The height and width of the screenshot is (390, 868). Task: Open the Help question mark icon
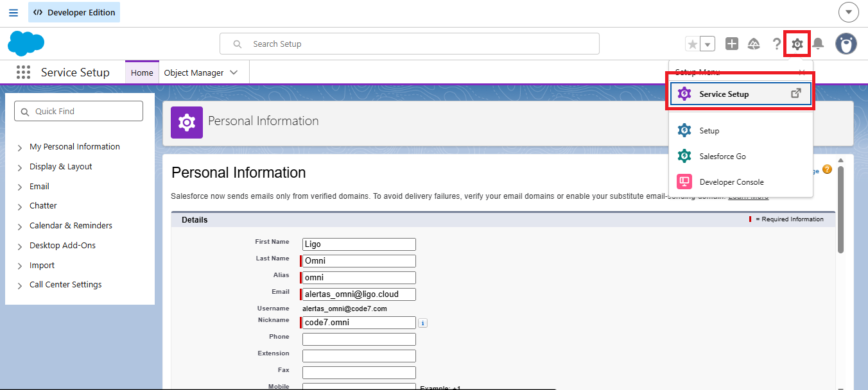[x=777, y=44]
